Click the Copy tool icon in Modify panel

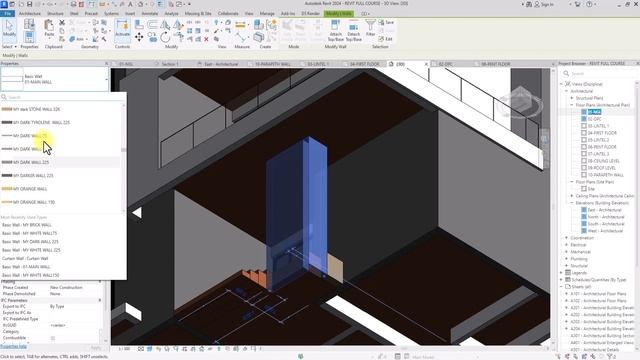point(152,38)
